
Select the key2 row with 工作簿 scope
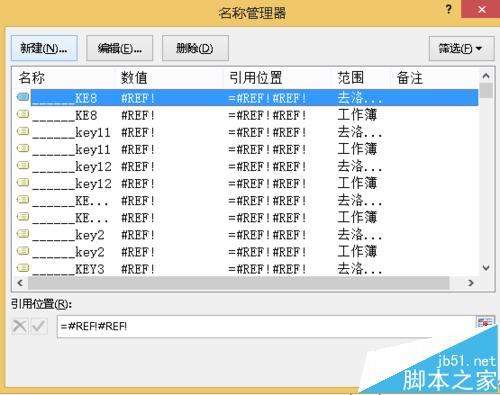point(247,252)
